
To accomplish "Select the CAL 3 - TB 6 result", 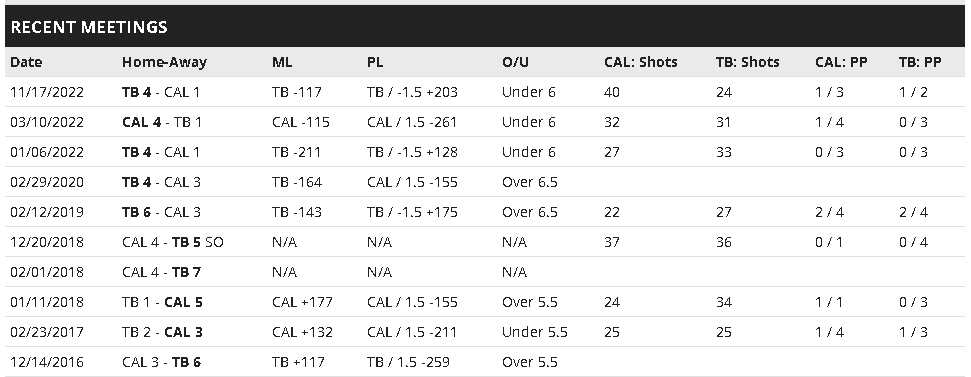I will [x=161, y=362].
